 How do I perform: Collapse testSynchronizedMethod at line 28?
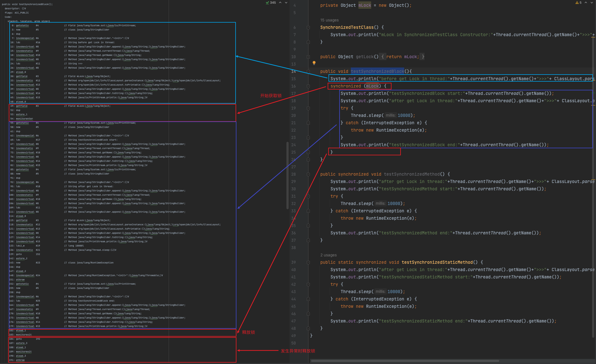[308, 174]
